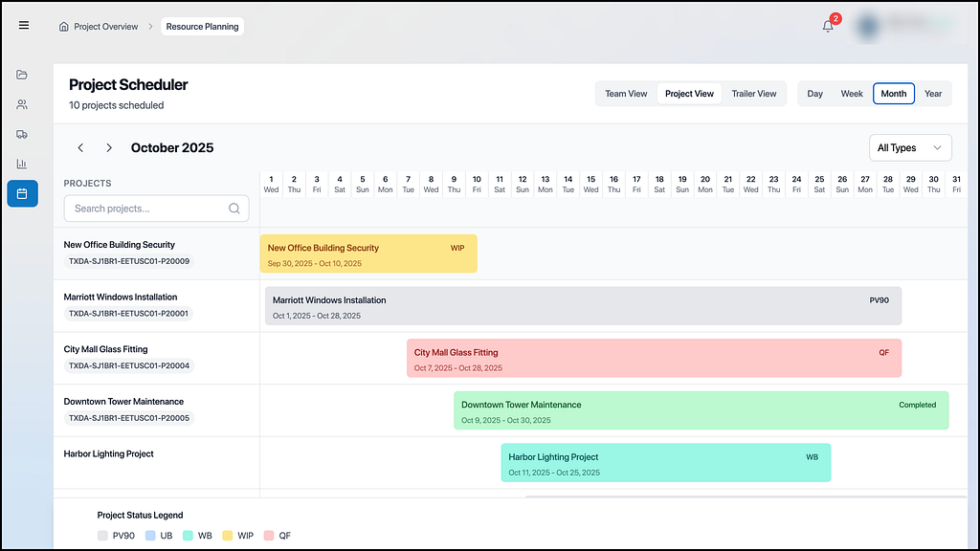Screen dimensions: 980x551
Task: Click the notification bell icon
Action: (828, 26)
